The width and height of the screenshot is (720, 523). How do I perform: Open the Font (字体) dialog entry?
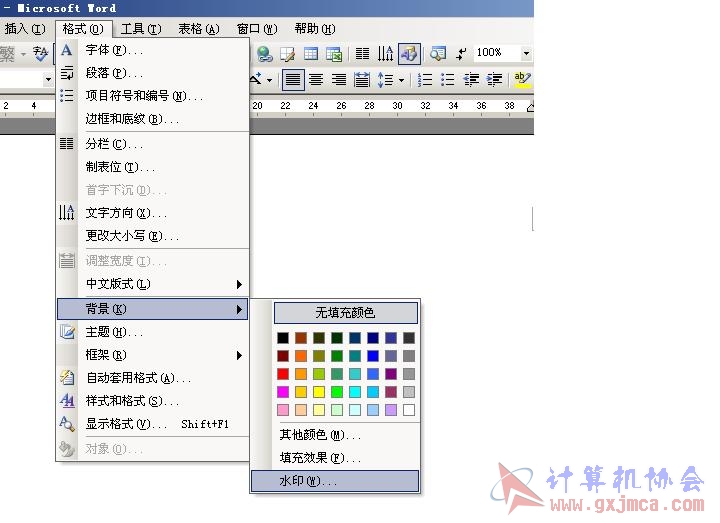(152, 50)
